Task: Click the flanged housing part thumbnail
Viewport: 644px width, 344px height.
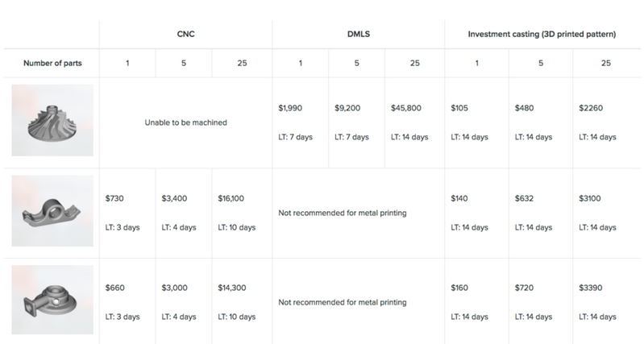Action: click(52, 300)
